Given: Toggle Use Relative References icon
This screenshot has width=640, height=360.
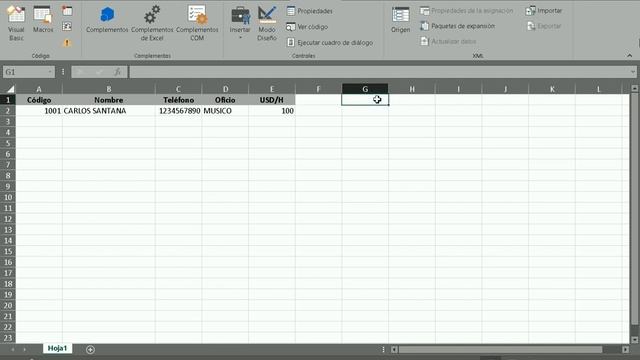Looking at the screenshot, I should [67, 27].
